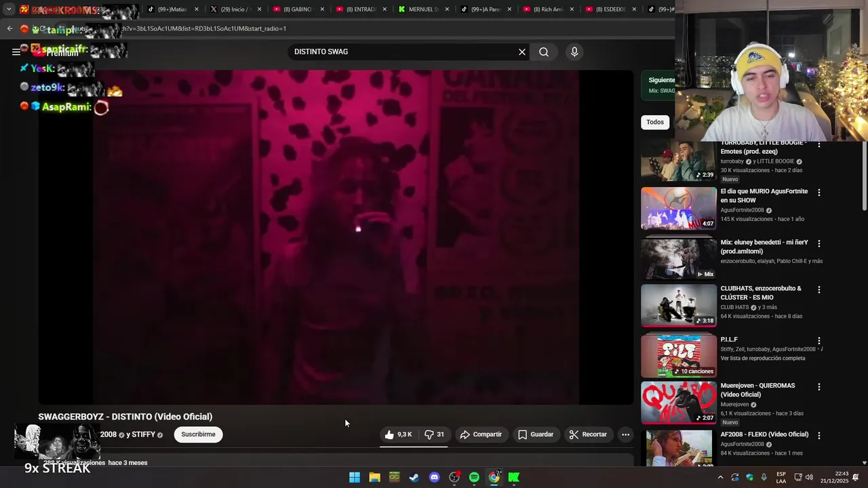Open the clock showing 22:43

835,477
